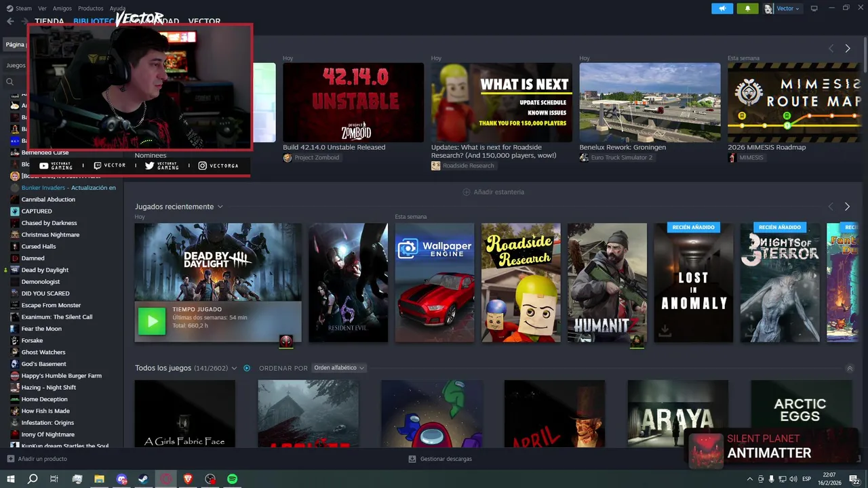Open the Araya game tile
Viewport: 868px width, 488px height.
(x=678, y=413)
